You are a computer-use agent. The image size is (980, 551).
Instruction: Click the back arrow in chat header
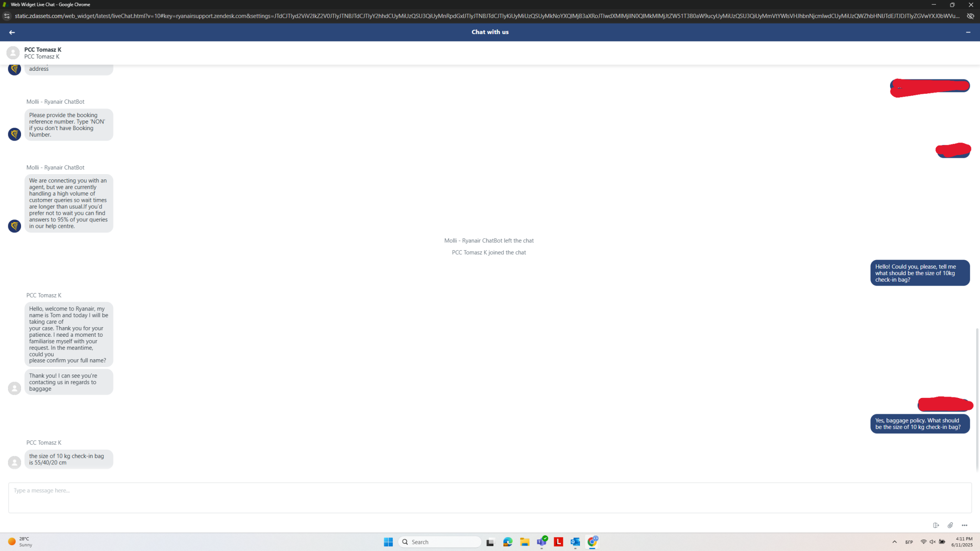tap(12, 32)
